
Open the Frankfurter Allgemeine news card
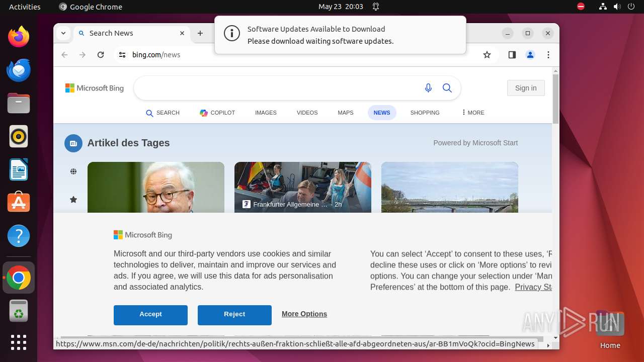[303, 187]
